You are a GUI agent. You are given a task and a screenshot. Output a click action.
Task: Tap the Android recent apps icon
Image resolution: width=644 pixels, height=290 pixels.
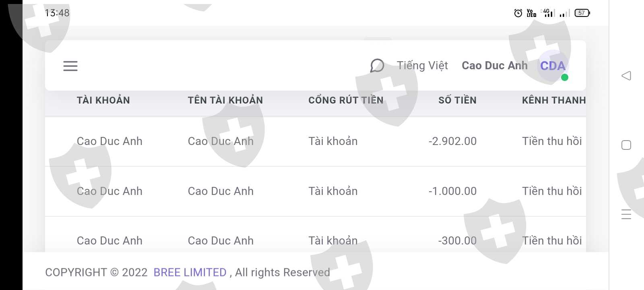(x=626, y=214)
